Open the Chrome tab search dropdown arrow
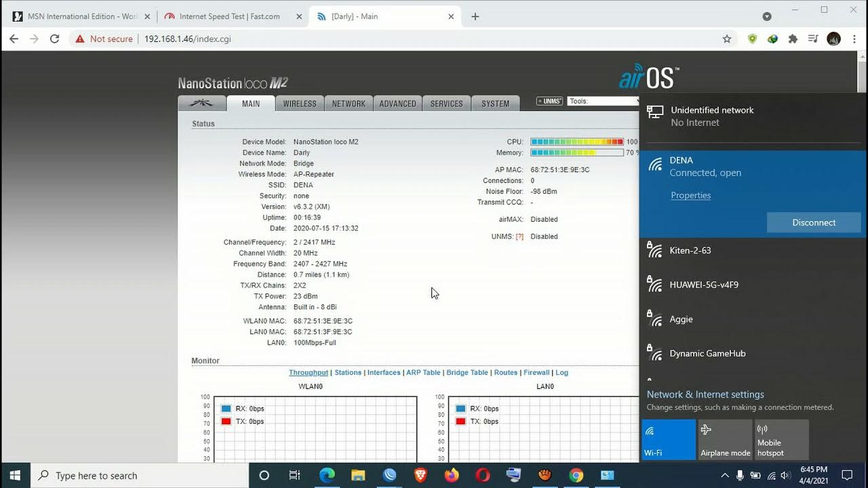The height and width of the screenshot is (488, 868). [767, 16]
